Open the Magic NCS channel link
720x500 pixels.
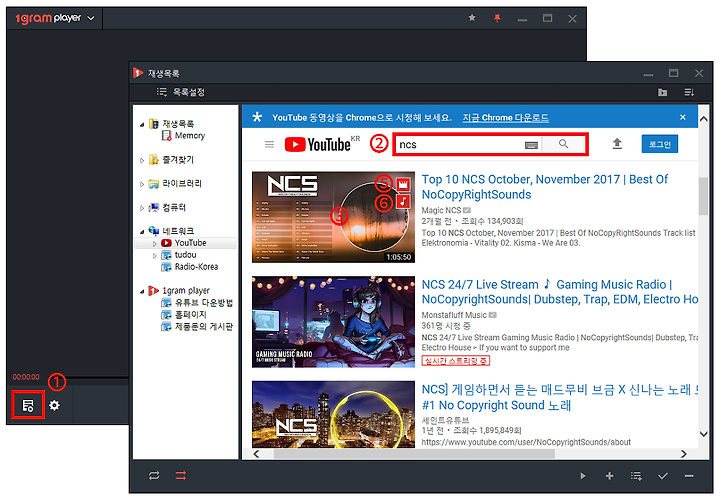(441, 210)
